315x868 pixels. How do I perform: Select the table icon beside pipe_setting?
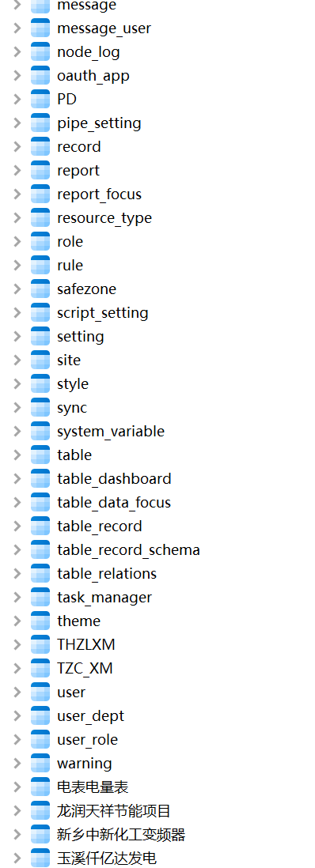pos(40,123)
